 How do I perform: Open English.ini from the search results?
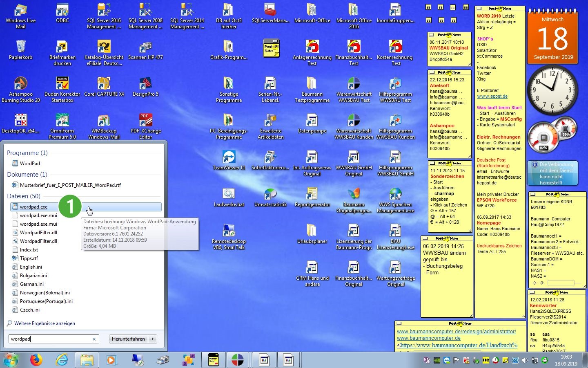(31, 267)
